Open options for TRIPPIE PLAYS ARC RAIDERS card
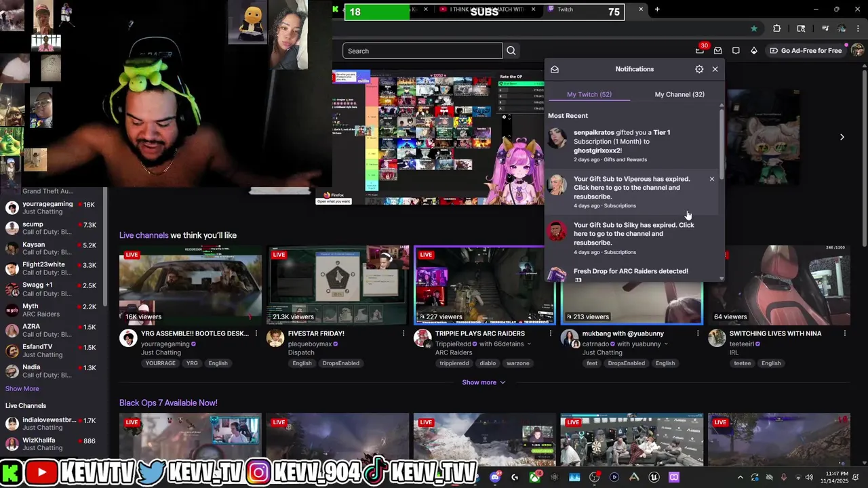868x488 pixels. point(551,333)
